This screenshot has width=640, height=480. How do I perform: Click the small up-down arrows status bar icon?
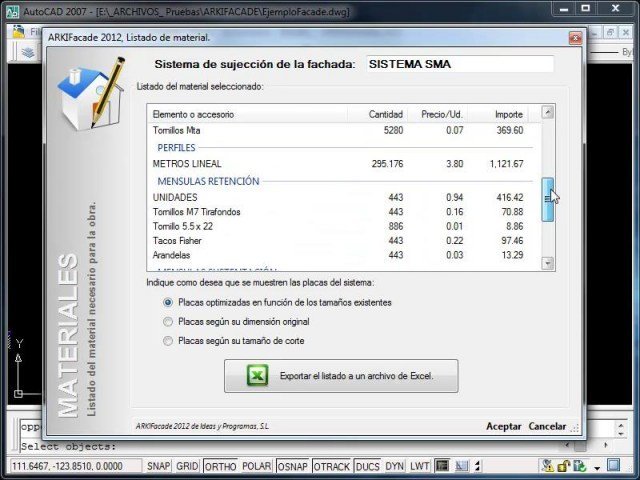(477, 466)
